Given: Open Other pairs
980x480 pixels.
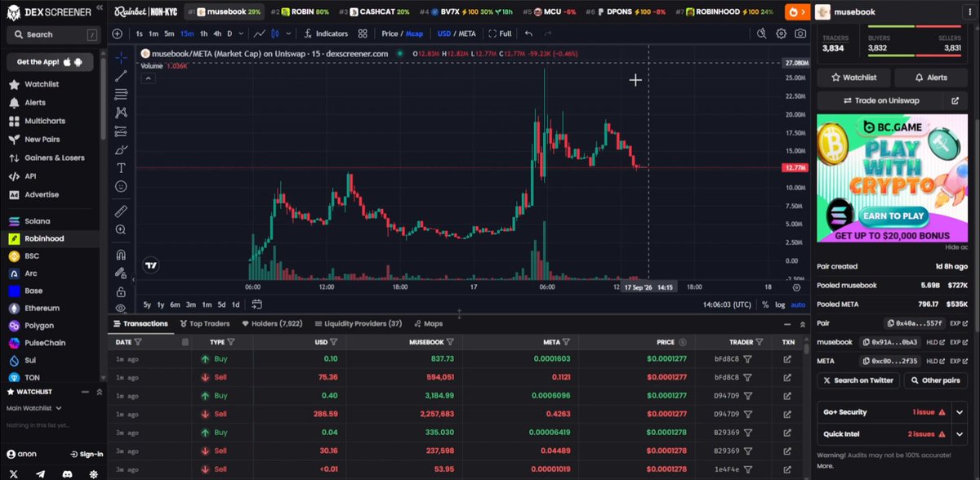Looking at the screenshot, I should 935,380.
